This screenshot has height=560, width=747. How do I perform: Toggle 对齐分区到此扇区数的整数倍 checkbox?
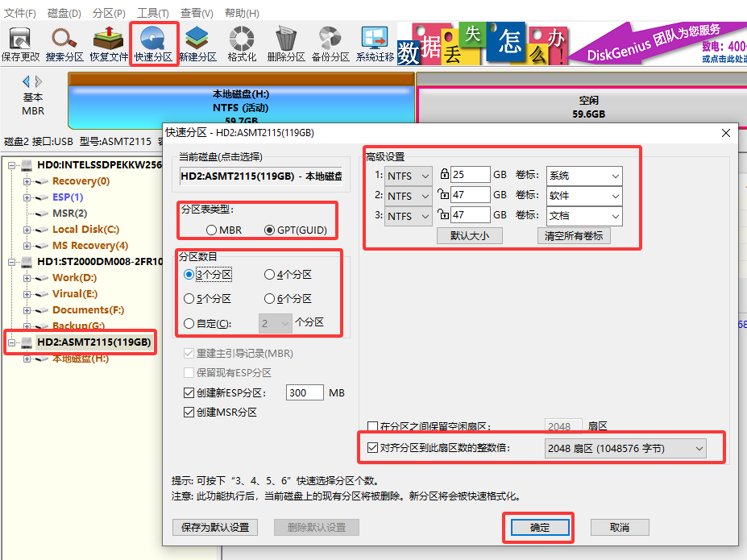tap(372, 448)
